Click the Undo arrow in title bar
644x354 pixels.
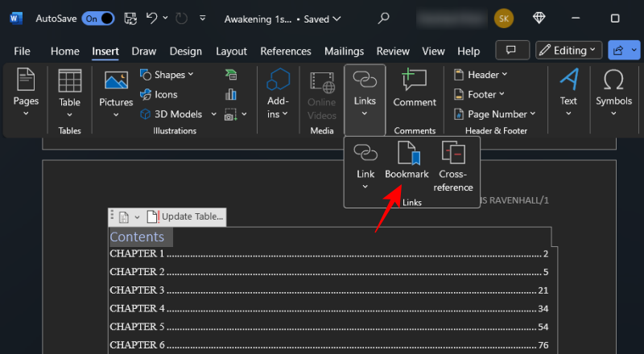151,18
